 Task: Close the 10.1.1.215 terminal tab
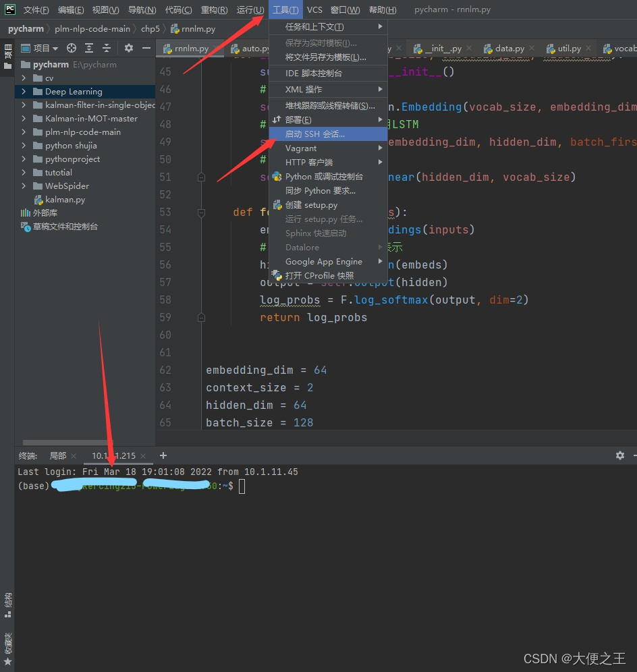[x=143, y=456]
